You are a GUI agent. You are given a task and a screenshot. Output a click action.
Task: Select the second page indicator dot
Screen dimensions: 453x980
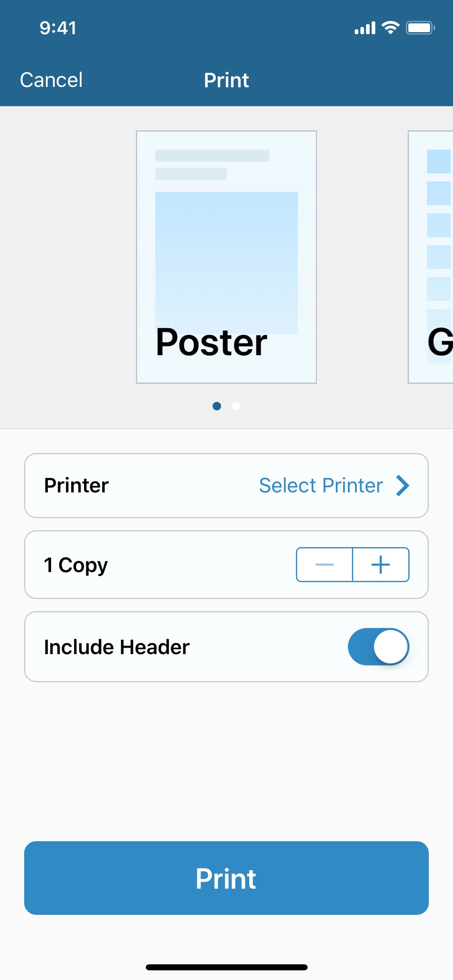[236, 406]
